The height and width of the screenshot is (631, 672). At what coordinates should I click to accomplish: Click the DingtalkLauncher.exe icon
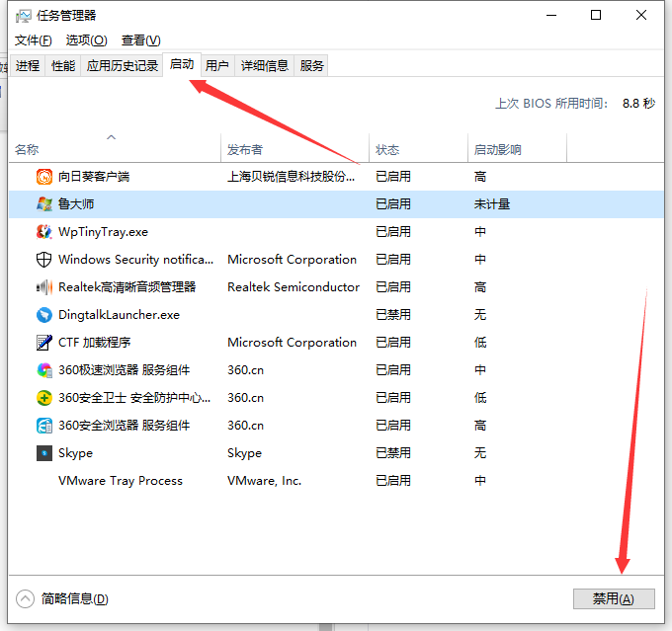44,315
